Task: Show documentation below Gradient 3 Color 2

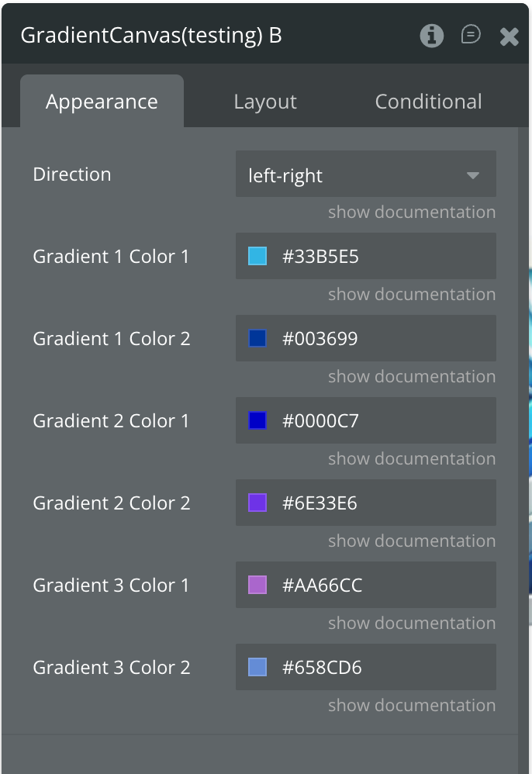Action: [x=411, y=706]
